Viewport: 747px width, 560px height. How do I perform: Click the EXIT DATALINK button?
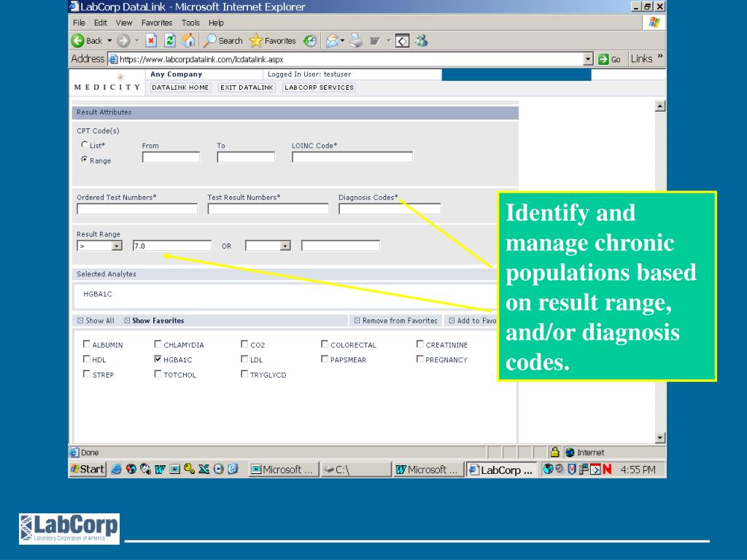coord(247,87)
